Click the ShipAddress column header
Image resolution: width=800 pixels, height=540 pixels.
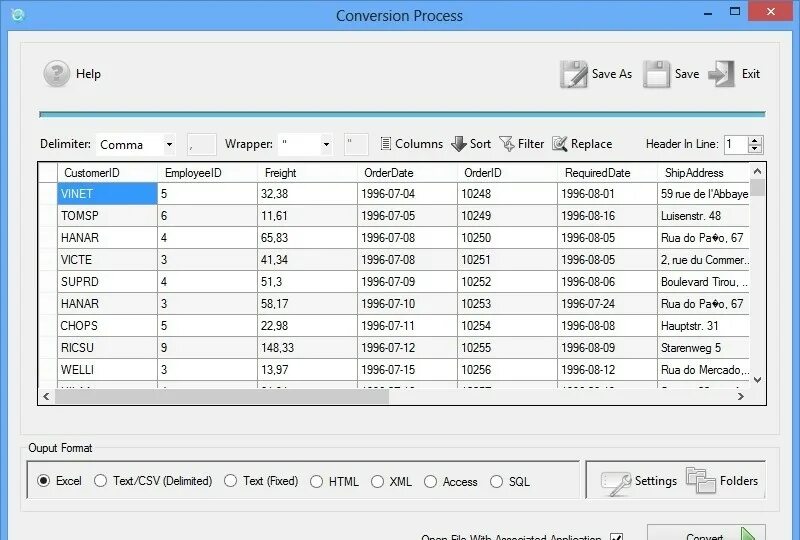[x=703, y=173]
